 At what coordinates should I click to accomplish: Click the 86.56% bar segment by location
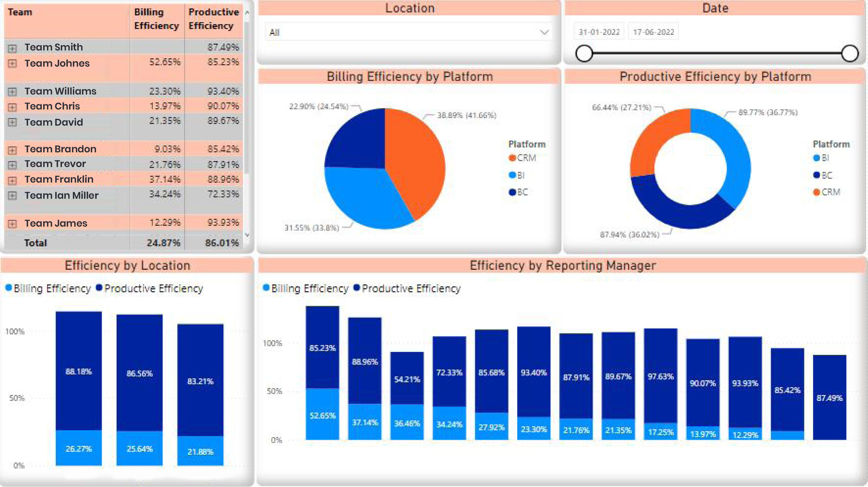coord(140,373)
